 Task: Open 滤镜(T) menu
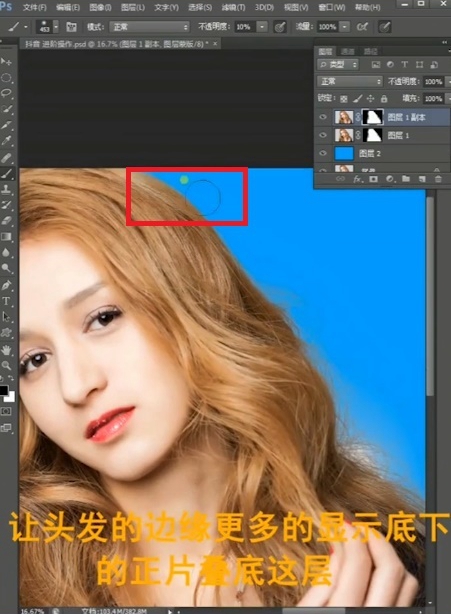pyautogui.click(x=233, y=7)
